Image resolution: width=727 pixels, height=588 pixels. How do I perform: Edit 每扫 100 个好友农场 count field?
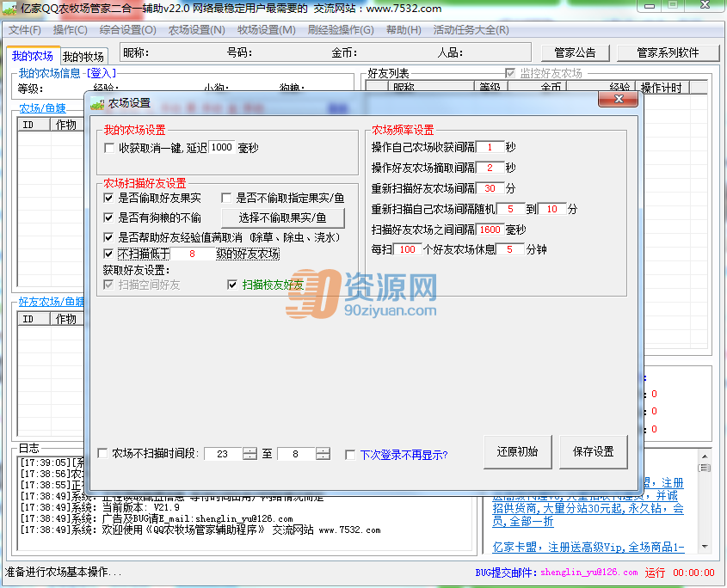407,250
